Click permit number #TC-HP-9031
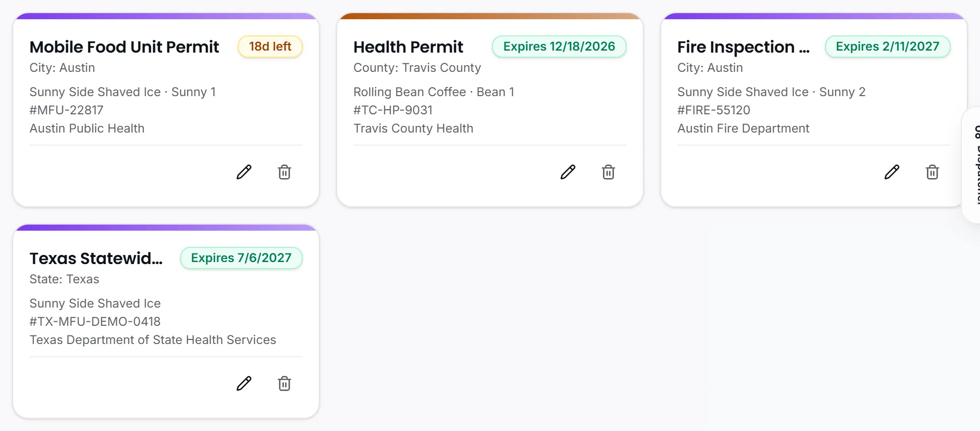Screen dimensions: 980x431 (393, 110)
